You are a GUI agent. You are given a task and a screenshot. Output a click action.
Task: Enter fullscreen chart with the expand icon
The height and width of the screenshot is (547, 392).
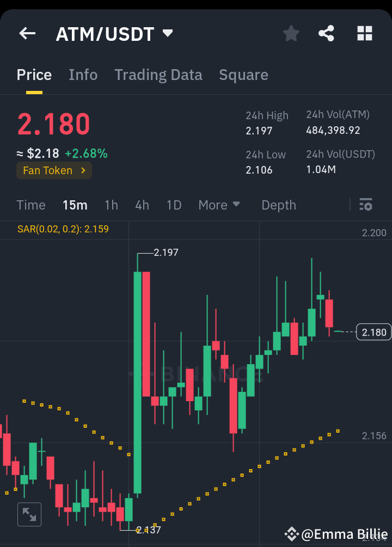click(x=29, y=514)
